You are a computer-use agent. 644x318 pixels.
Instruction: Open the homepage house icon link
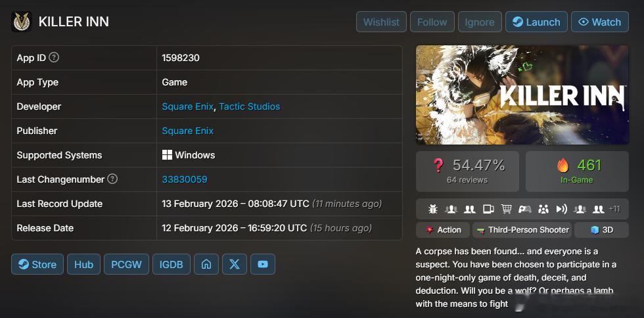[206, 264]
